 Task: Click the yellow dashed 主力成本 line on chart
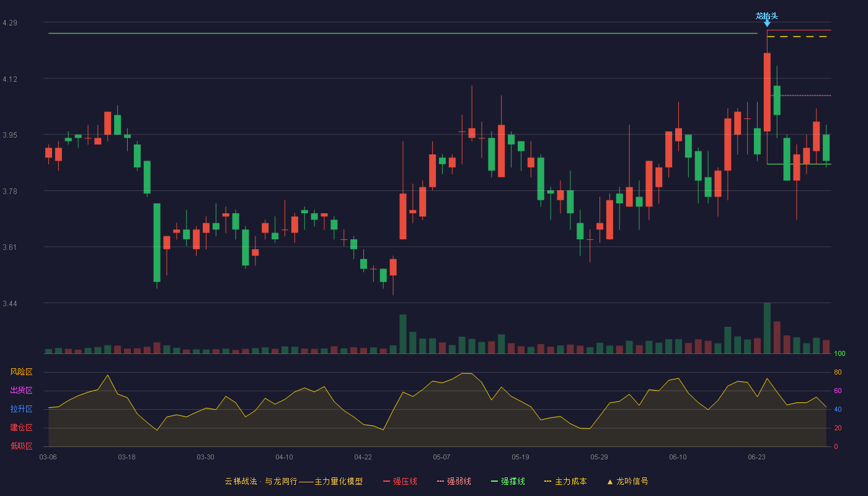tap(797, 37)
